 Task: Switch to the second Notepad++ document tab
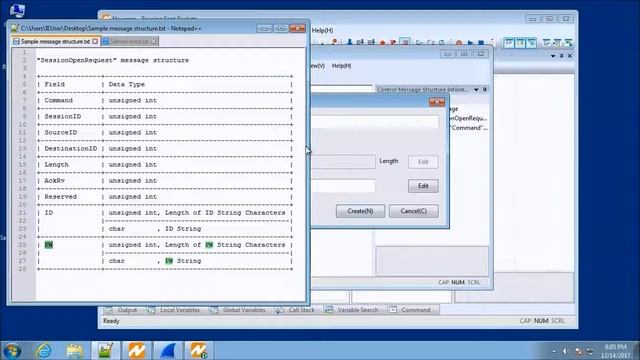129,41
